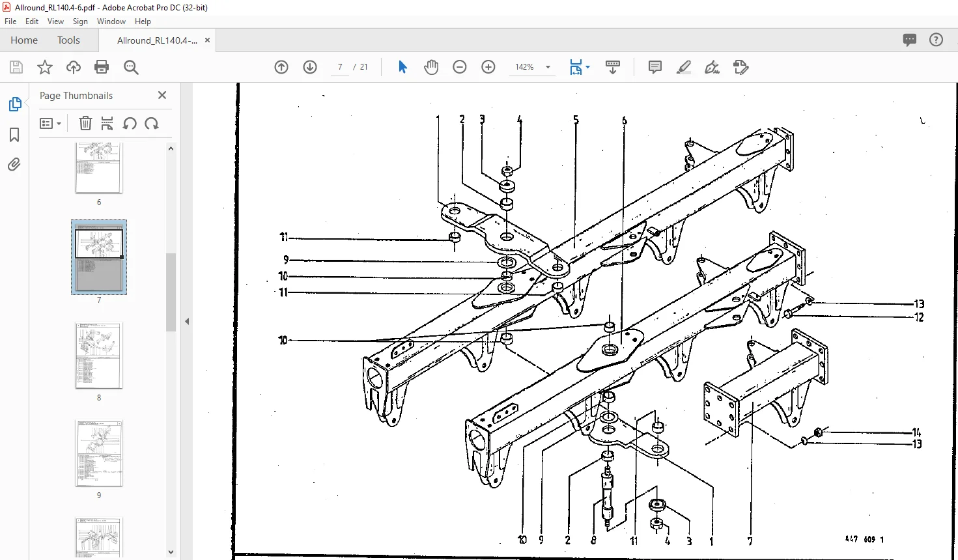Go to previous page arrow
The width and height of the screenshot is (958, 560).
click(281, 67)
